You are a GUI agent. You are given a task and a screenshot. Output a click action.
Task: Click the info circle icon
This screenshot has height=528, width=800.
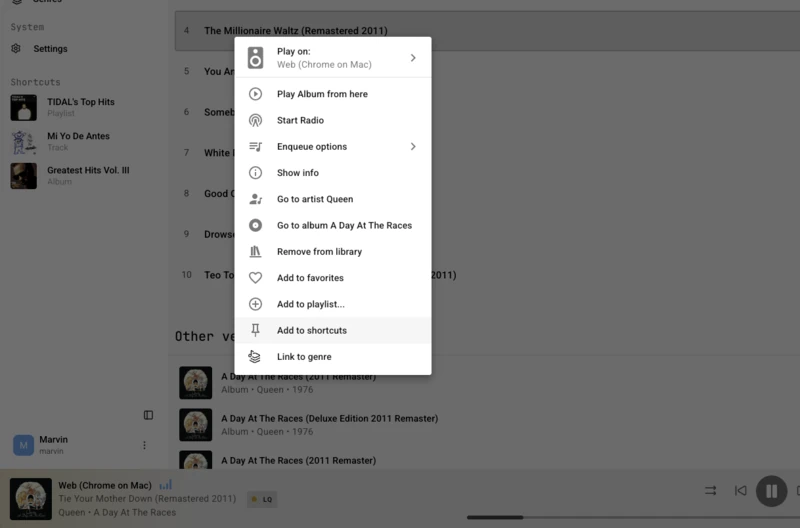[255, 173]
